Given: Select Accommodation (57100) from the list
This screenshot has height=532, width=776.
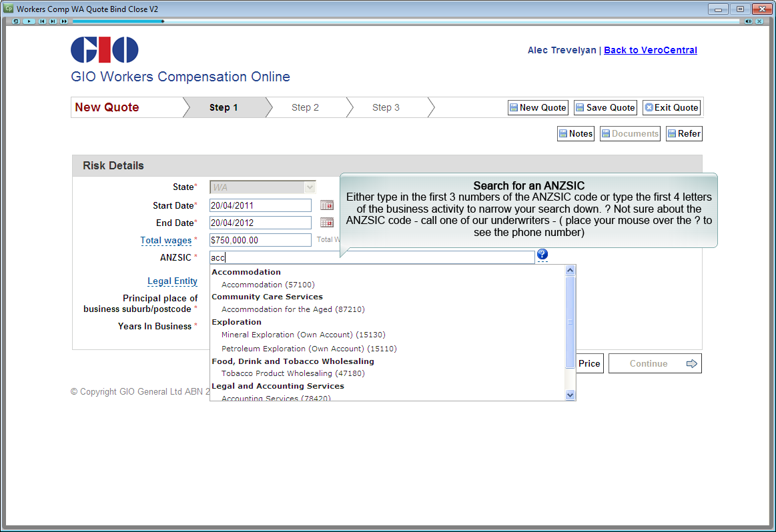Looking at the screenshot, I should 268,284.
